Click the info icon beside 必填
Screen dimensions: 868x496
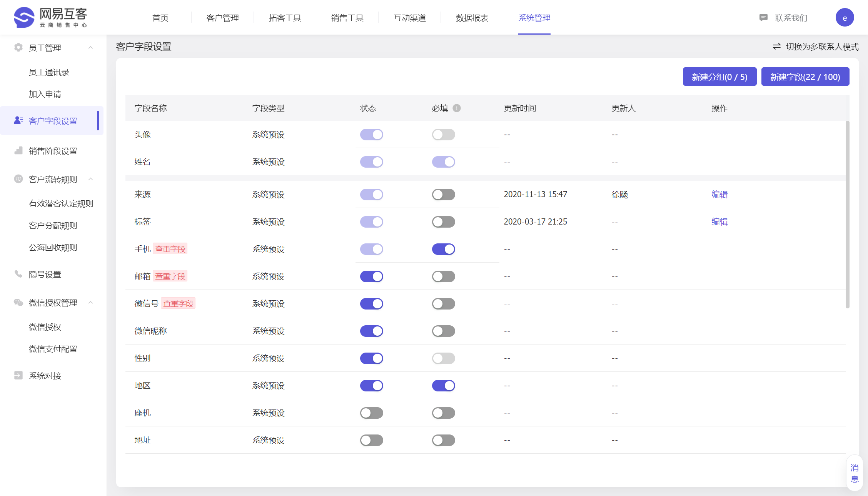click(457, 108)
